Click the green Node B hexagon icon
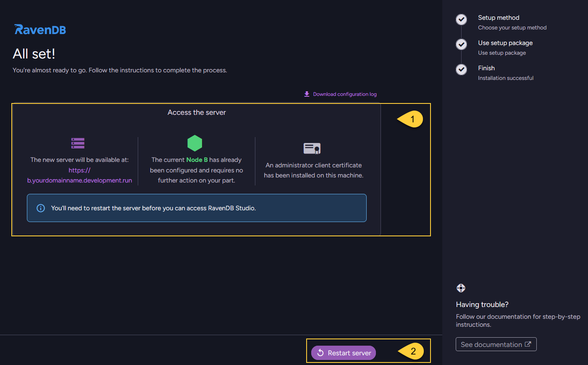This screenshot has height=365, width=588. 194,143
